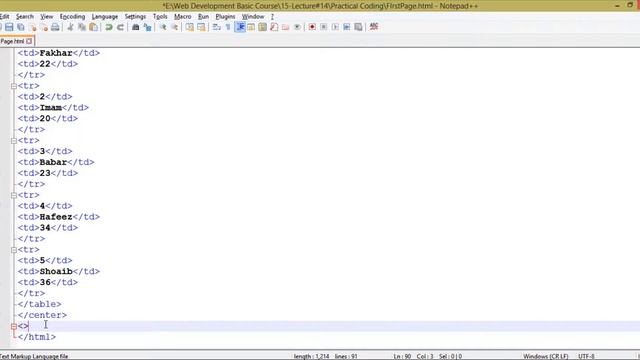Image resolution: width=640 pixels, height=360 pixels.
Task: Click the closing center tag line
Action: (42, 315)
